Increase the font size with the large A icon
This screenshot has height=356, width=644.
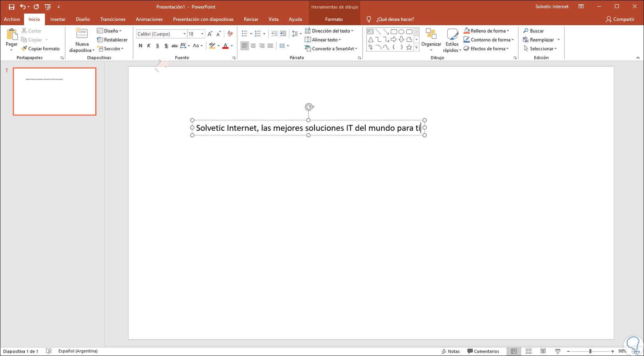[210, 34]
